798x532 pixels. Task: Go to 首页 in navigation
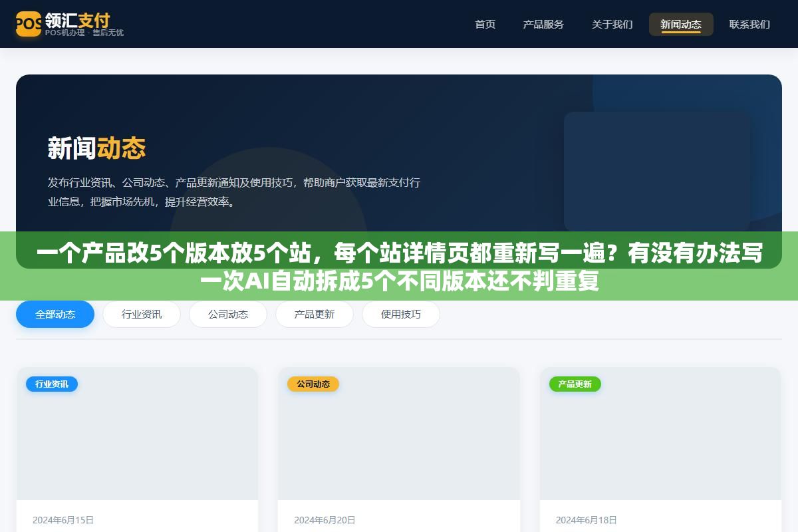click(485, 24)
